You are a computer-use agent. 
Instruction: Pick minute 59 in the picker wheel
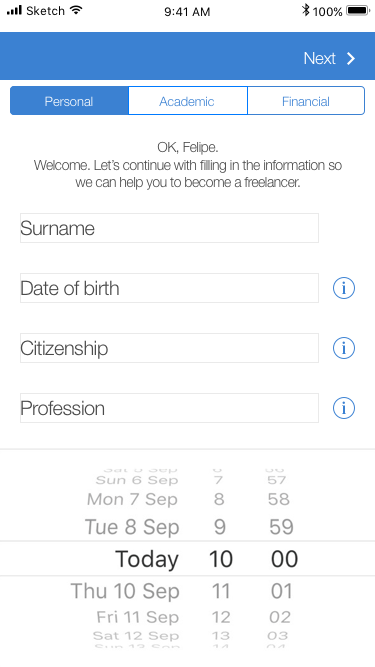click(x=281, y=527)
